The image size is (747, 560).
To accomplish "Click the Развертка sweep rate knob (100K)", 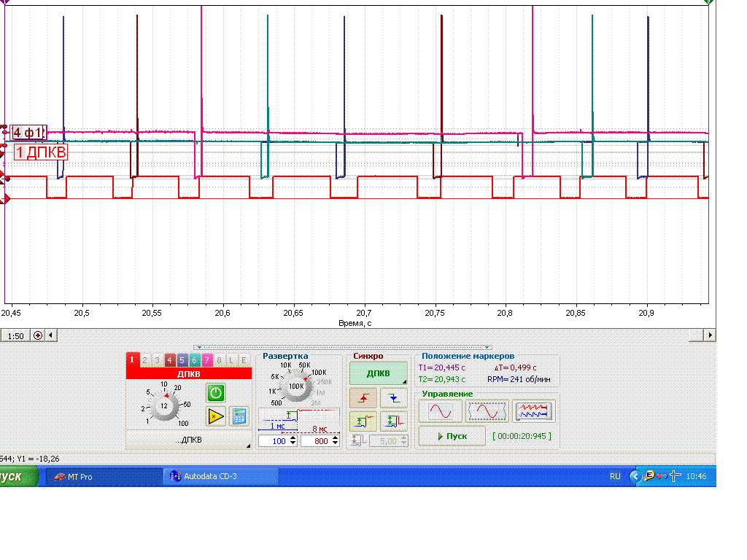I will 296,386.
